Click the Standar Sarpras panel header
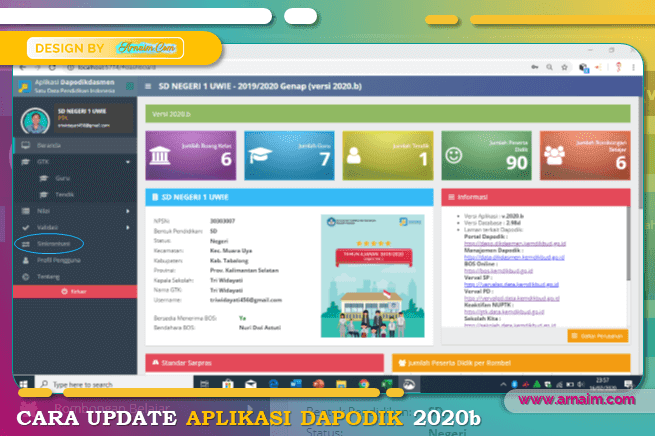 click(x=264, y=363)
